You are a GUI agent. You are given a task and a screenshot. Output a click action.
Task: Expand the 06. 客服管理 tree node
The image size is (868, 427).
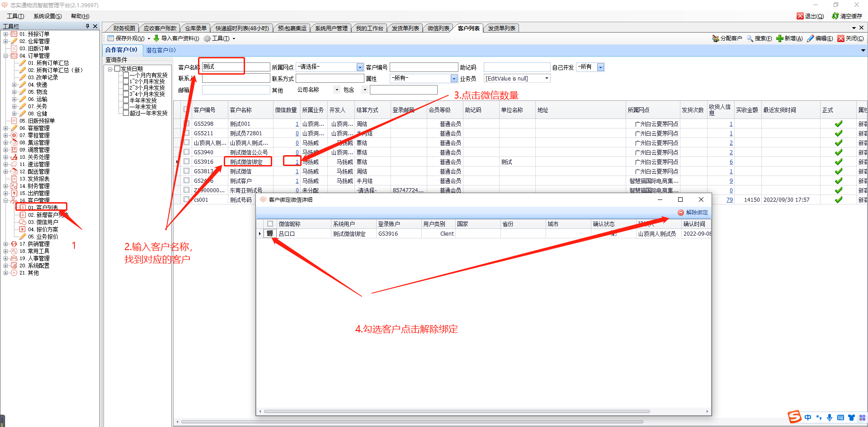click(x=6, y=128)
